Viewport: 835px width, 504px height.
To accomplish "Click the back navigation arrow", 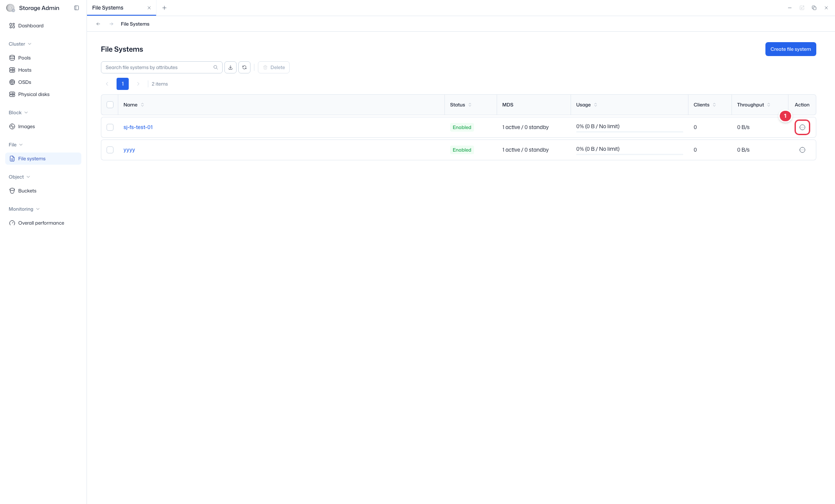I will click(98, 24).
